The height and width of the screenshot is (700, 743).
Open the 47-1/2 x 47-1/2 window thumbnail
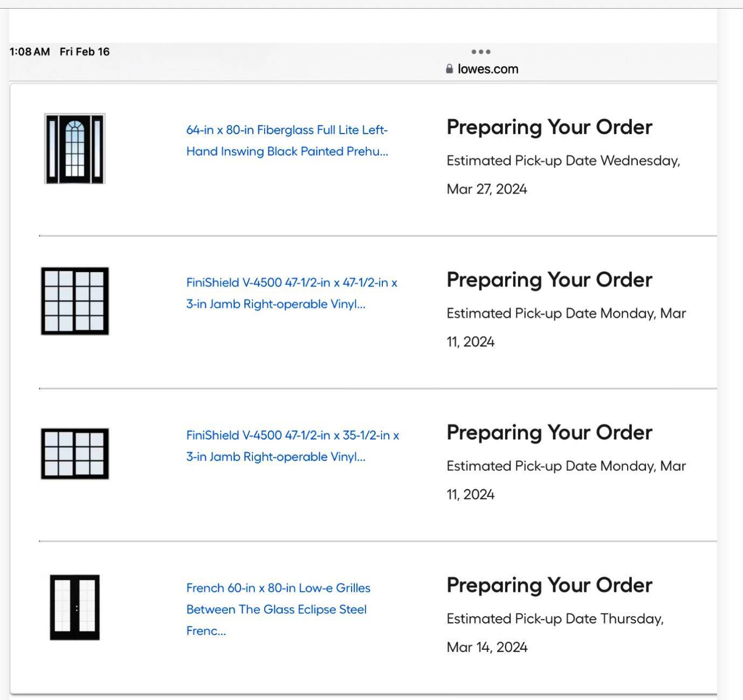tap(75, 301)
